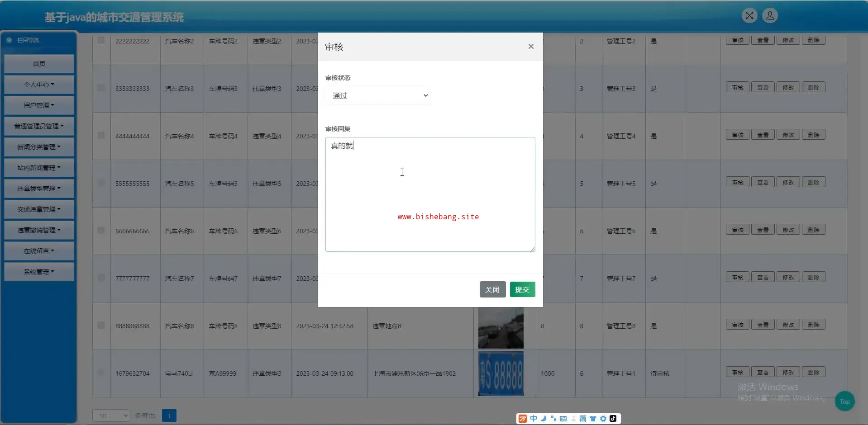Click 审核 for the 待审核 row
This screenshot has width=868, height=425.
tap(738, 372)
